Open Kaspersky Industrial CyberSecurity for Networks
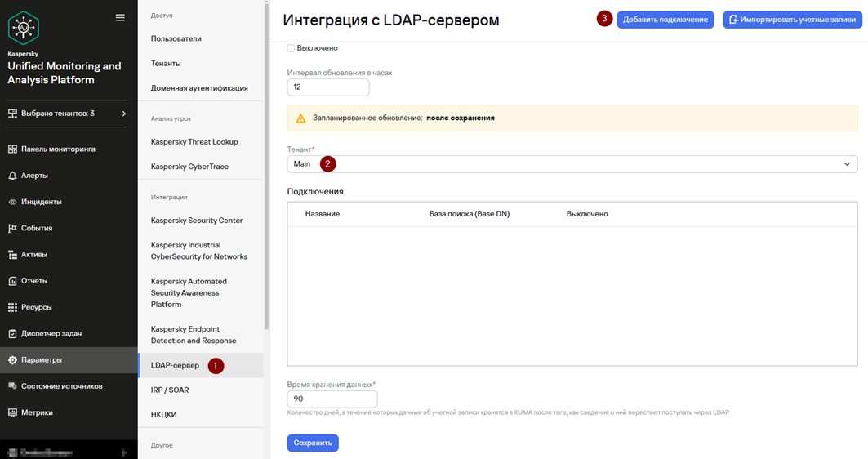 coord(200,251)
